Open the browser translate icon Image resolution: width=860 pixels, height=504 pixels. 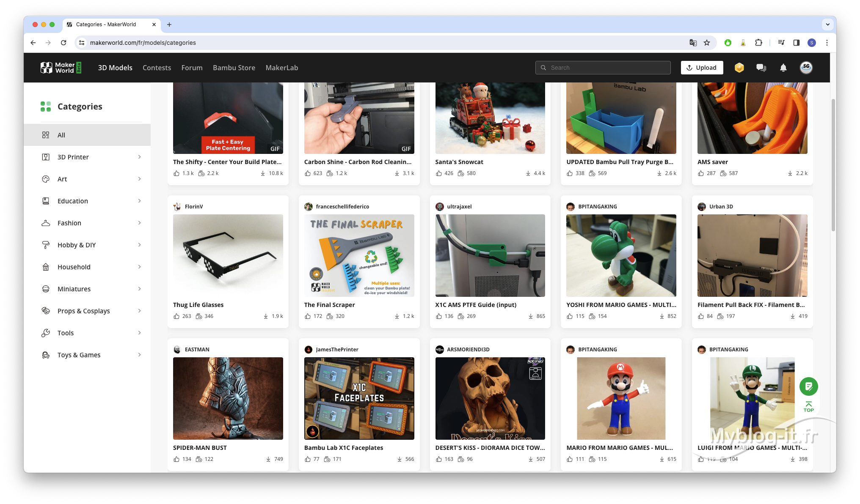click(x=693, y=43)
